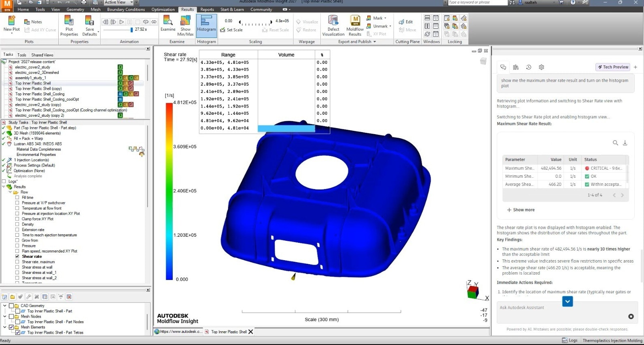The image size is (644, 345).
Task: Click Set Scale in Scaling group
Action: tap(231, 30)
